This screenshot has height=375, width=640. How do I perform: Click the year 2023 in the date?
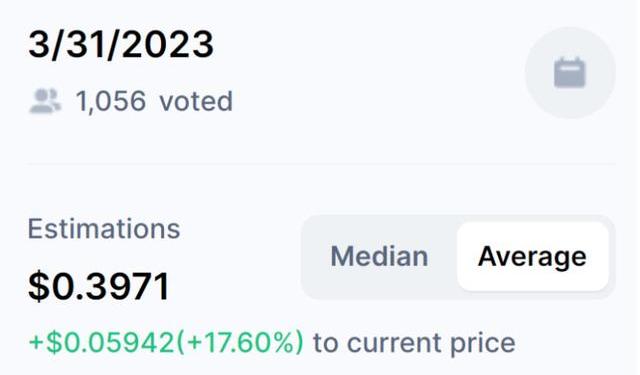(x=167, y=44)
